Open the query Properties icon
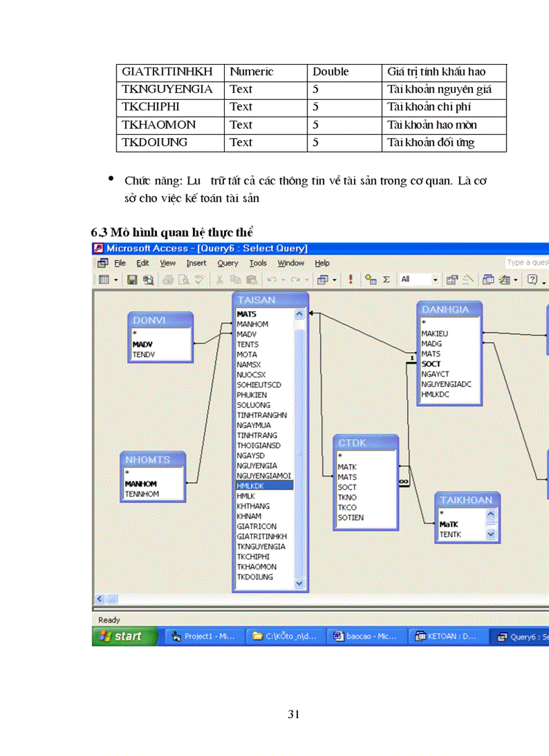Screen dimensions: 549x756 point(452,279)
